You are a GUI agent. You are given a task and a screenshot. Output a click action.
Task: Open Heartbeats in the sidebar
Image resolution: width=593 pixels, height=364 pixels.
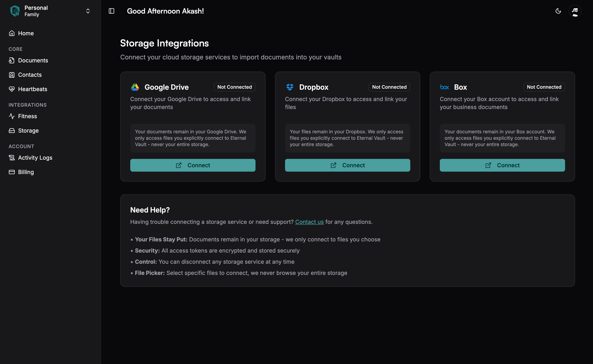(50, 89)
